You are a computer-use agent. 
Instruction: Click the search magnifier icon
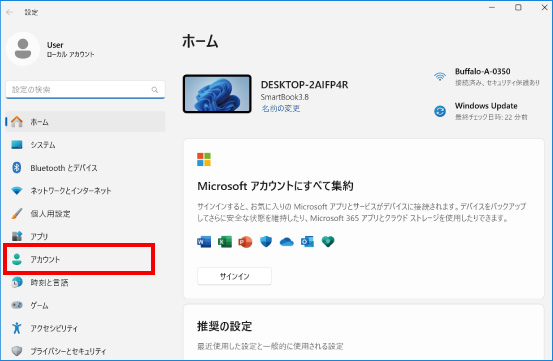coord(155,90)
